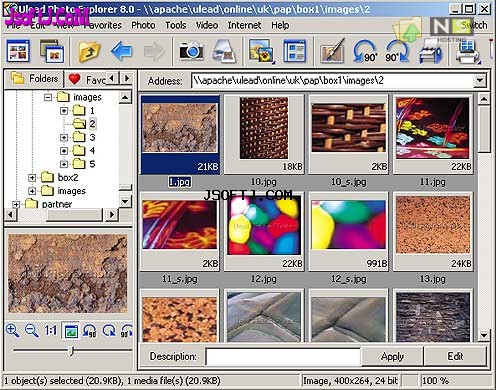Click the 100 % status bar entry
This screenshot has width=496, height=390.
[x=435, y=380]
